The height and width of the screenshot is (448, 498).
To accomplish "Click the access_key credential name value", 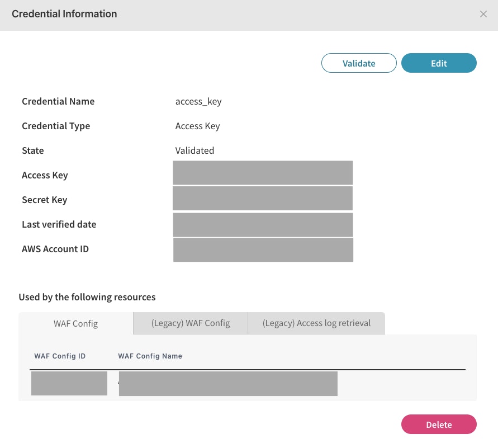I will pyautogui.click(x=198, y=102).
